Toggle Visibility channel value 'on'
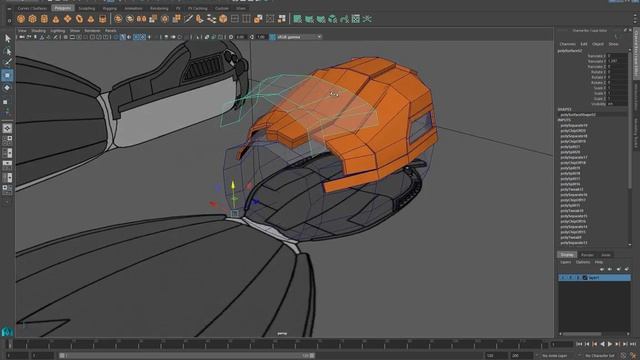This screenshot has width=640, height=360. point(617,104)
